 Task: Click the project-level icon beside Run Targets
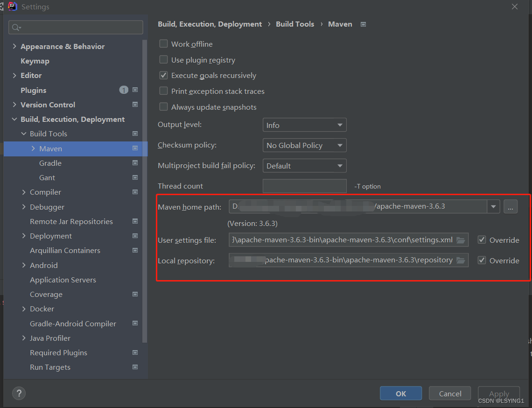pyautogui.click(x=135, y=367)
